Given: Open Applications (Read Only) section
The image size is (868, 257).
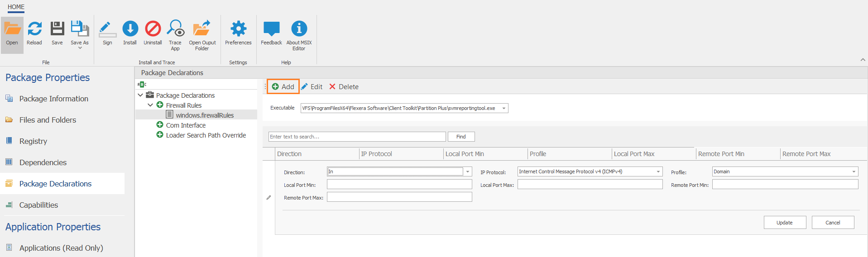Looking at the screenshot, I should click(x=61, y=248).
